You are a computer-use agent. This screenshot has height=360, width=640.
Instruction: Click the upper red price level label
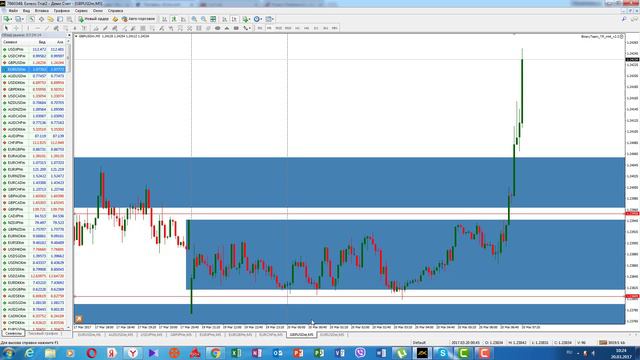click(632, 213)
